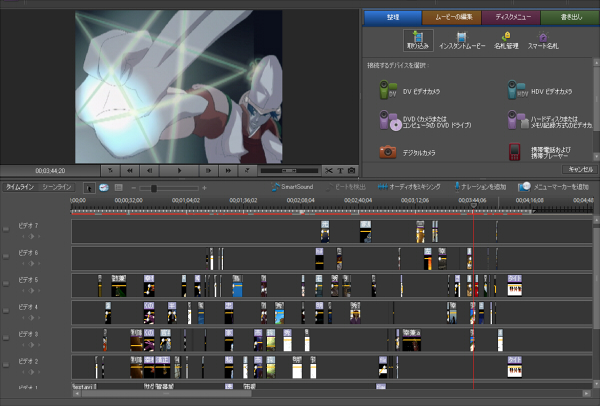Open オーディオをミキシング audio mixer

click(x=409, y=187)
